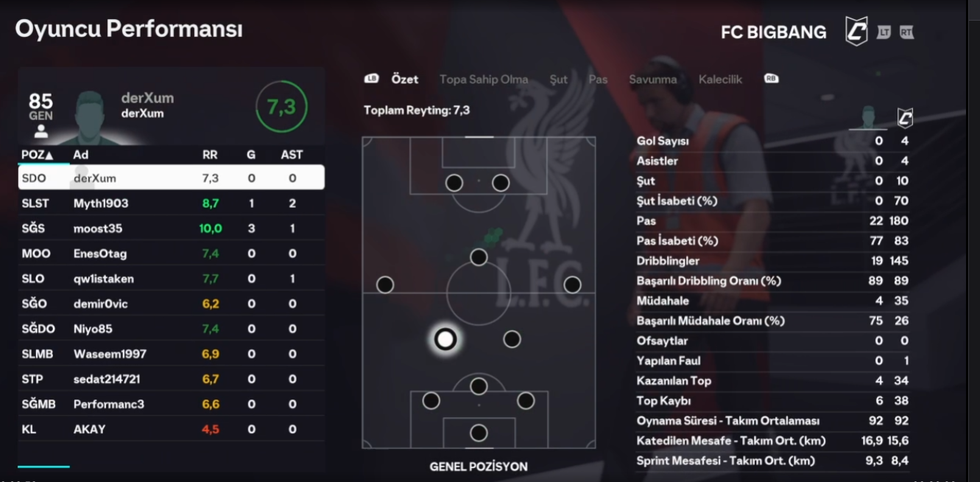Image resolution: width=980 pixels, height=482 pixels.
Task: Open the Savunma tab
Action: point(652,80)
